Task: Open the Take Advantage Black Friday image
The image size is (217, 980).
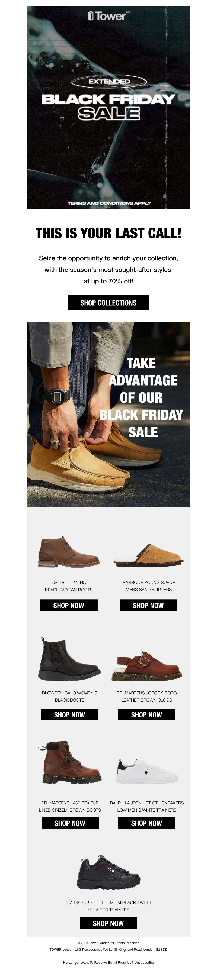Action: [108, 414]
